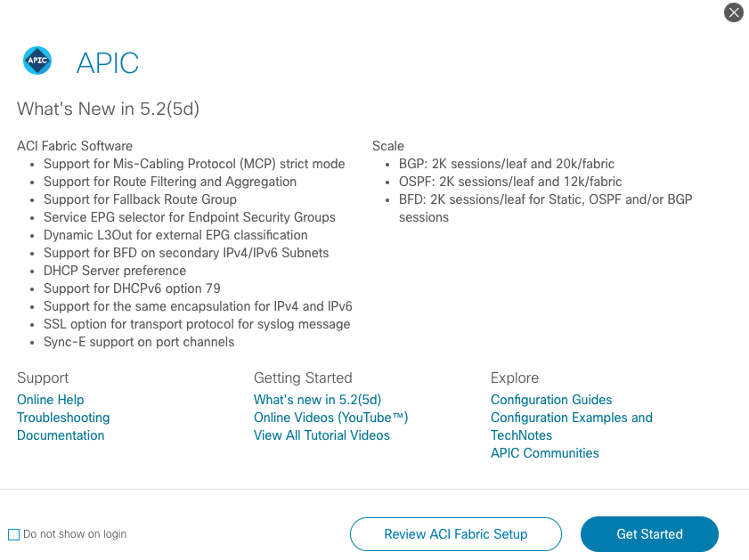Visit the APIC Communities link
749x560 pixels.
[544, 452]
